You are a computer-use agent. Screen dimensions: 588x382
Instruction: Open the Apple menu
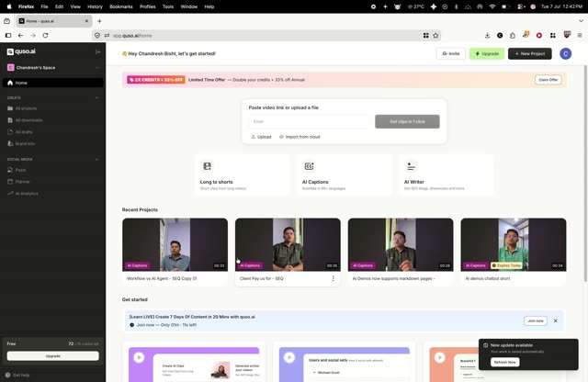pos(9,6)
